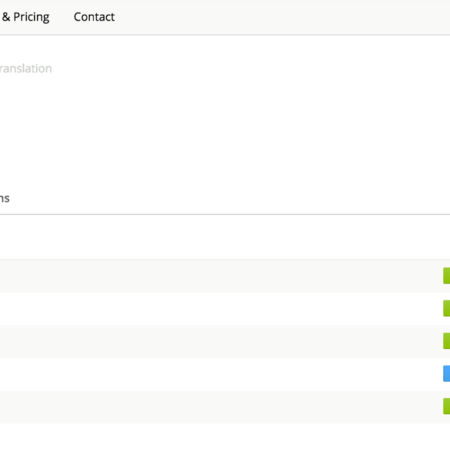Click the blue button in the fourth row

click(446, 373)
